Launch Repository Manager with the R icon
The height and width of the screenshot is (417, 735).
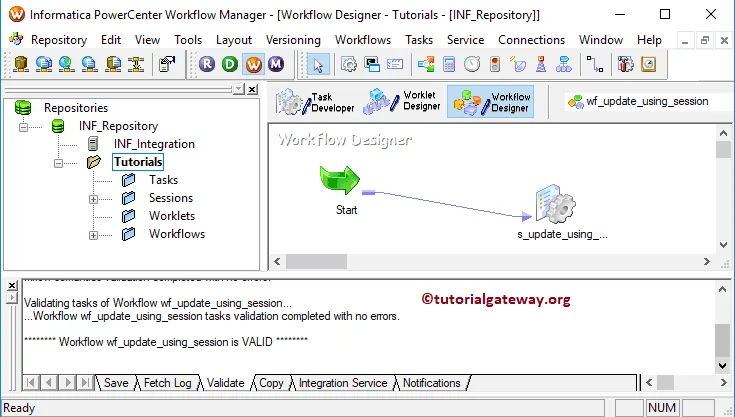click(x=207, y=64)
